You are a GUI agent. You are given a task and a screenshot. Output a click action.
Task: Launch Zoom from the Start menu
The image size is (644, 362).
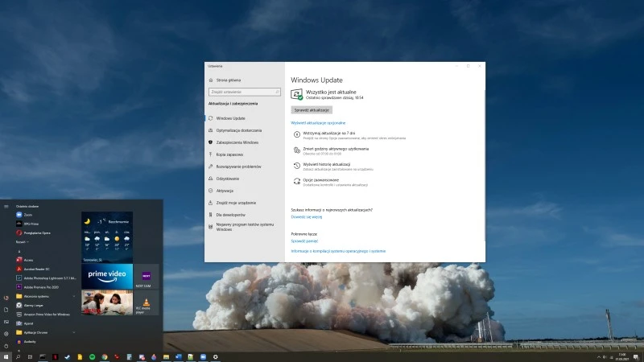point(24,215)
